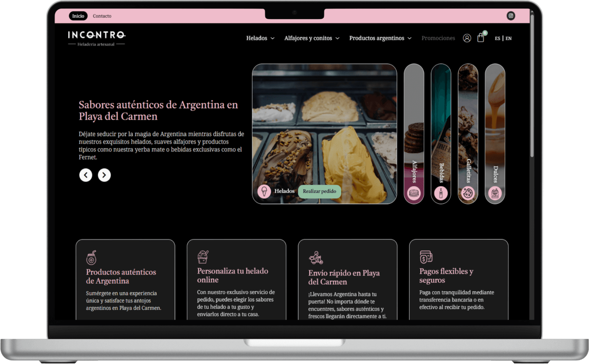Open the Instagram profile icon
Screen dimensions: 589x364
pyautogui.click(x=511, y=16)
